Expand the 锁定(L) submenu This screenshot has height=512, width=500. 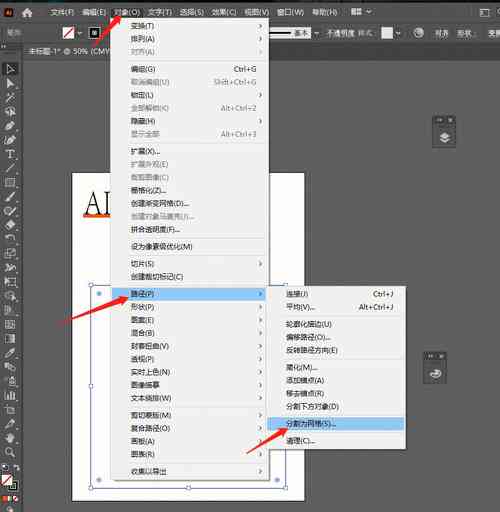[189, 95]
